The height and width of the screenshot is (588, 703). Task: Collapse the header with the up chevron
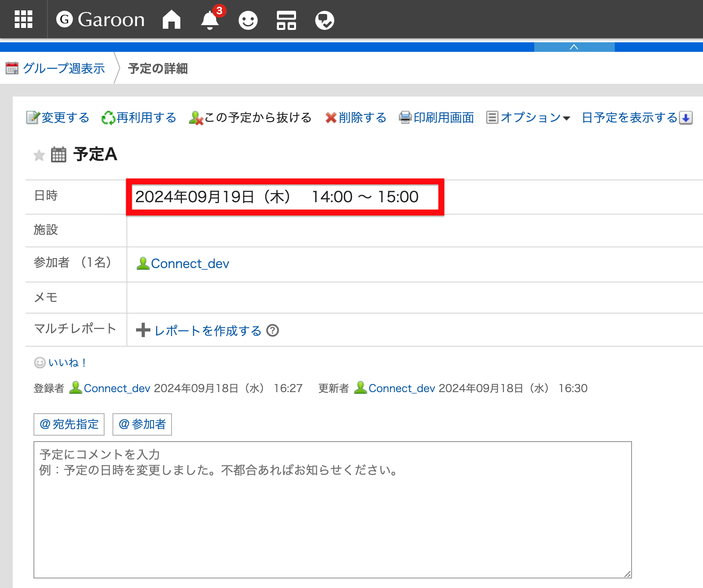coord(574,47)
